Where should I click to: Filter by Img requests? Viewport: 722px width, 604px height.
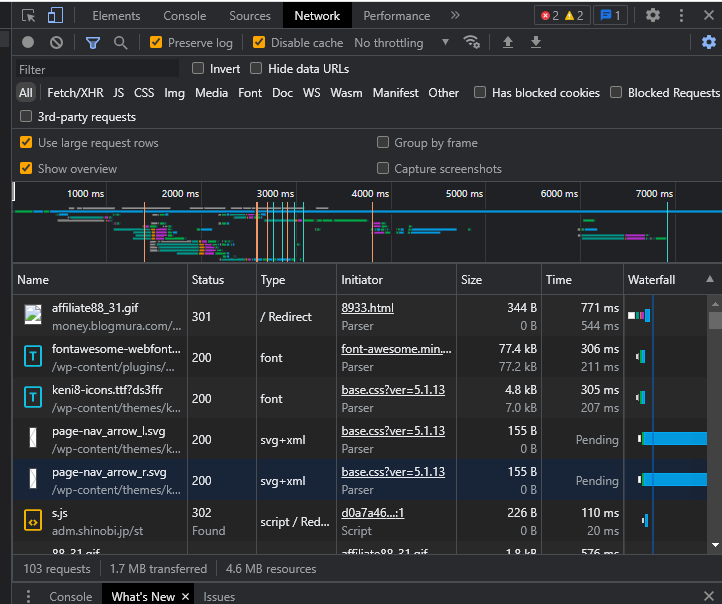pyautogui.click(x=175, y=93)
